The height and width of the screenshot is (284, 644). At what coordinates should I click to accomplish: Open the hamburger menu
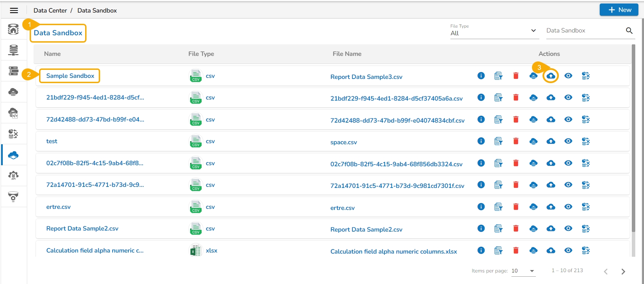(x=14, y=10)
